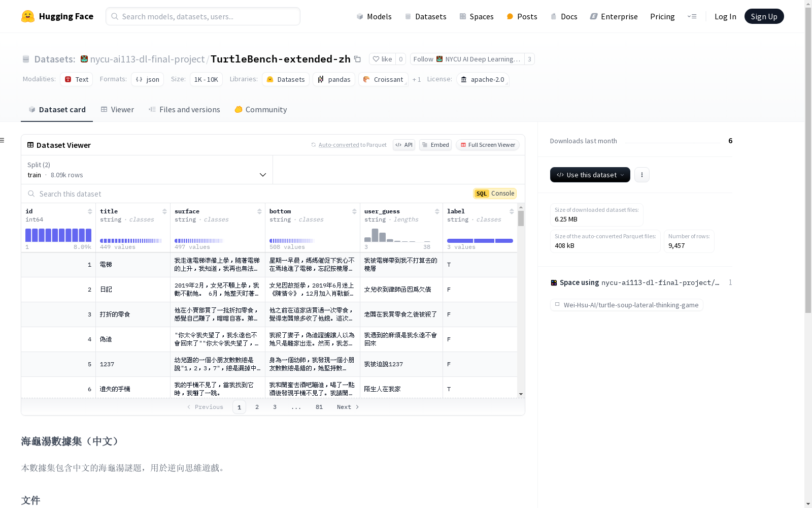Open the Embed button in viewer
Image resolution: width=812 pixels, height=508 pixels.
coord(435,145)
